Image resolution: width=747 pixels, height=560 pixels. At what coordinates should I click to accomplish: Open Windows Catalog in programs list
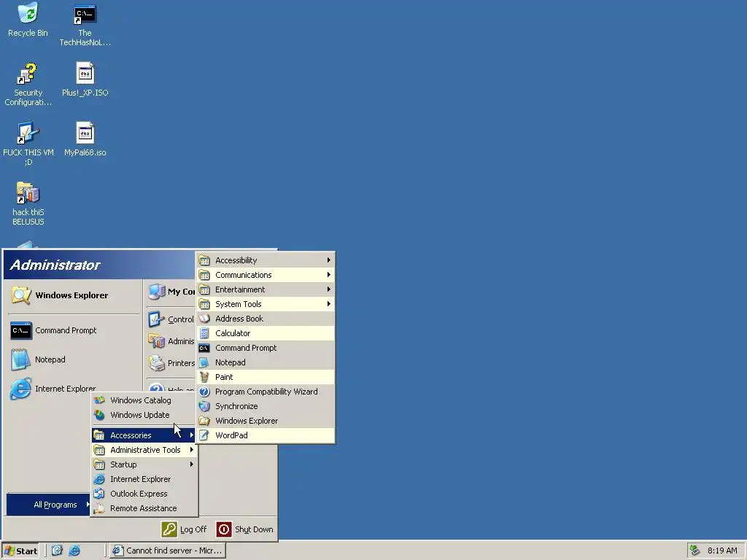click(144, 400)
